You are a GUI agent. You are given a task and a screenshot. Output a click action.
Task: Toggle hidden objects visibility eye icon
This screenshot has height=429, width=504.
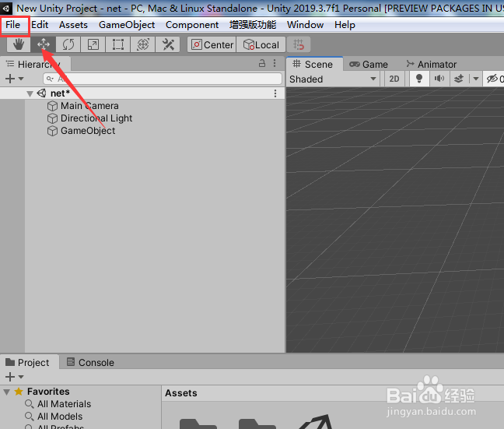tap(492, 79)
